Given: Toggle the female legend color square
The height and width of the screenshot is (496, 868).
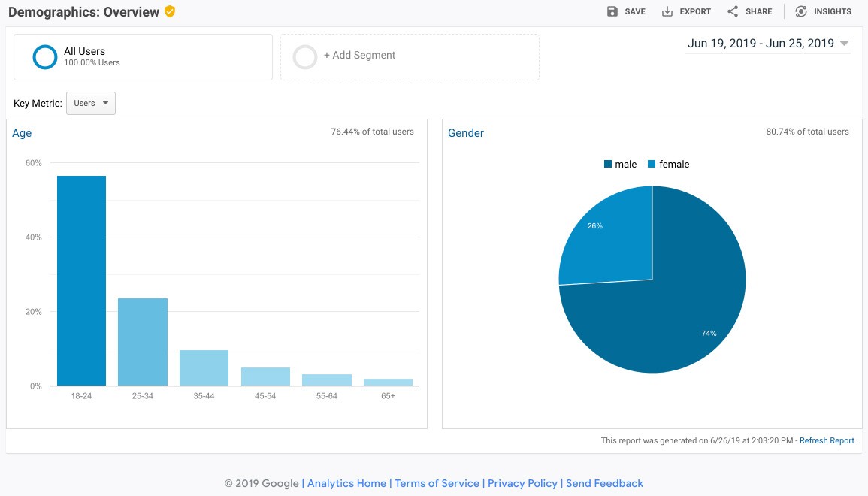Looking at the screenshot, I should 652,164.
